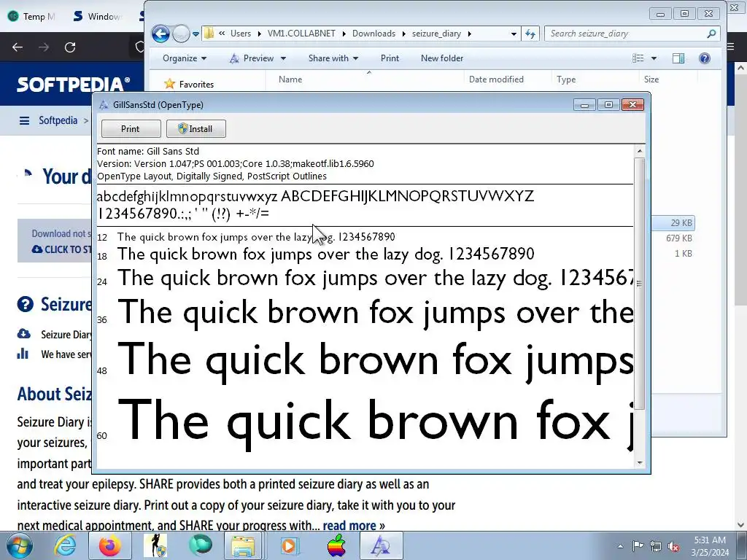Image resolution: width=747 pixels, height=560 pixels.
Task: Select the file row showing 29 KB
Action: coord(673,223)
